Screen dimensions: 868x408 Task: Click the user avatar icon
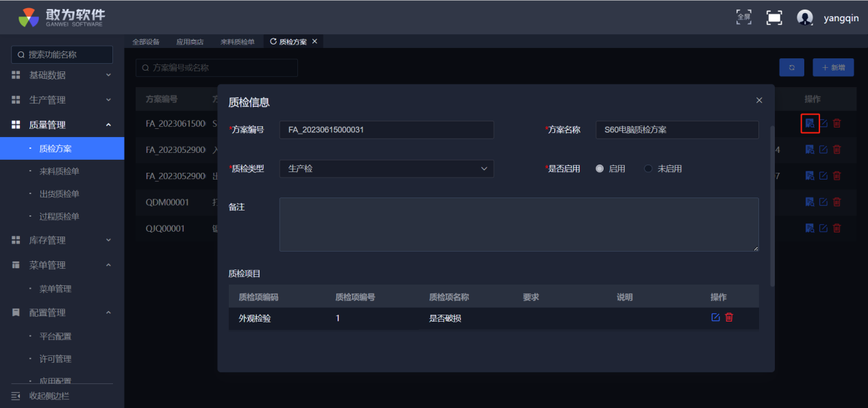tap(805, 18)
